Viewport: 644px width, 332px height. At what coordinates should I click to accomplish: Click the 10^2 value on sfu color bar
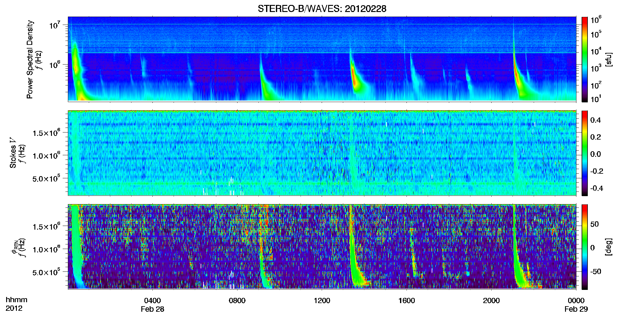click(596, 85)
